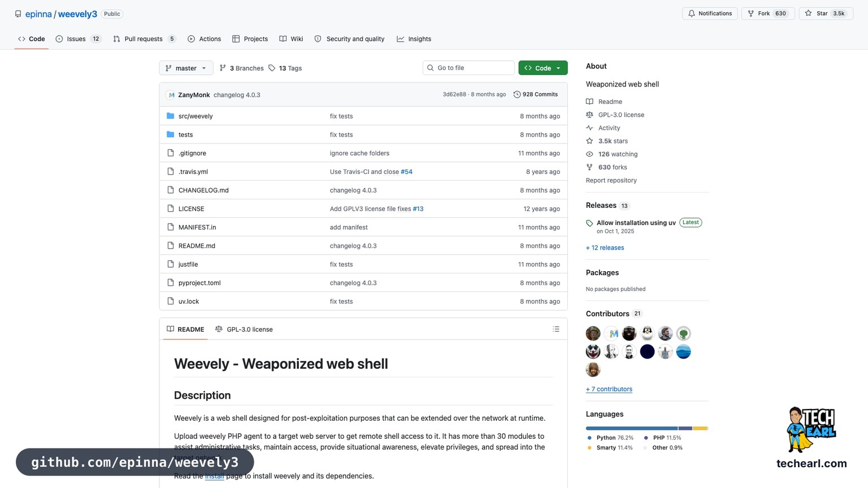Open the Wiki tab

pos(291,39)
